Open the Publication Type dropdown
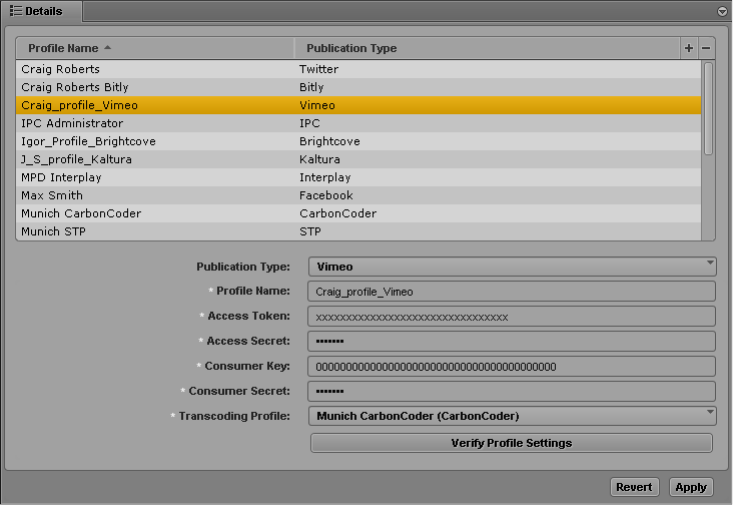The width and height of the screenshot is (733, 505). (x=512, y=267)
